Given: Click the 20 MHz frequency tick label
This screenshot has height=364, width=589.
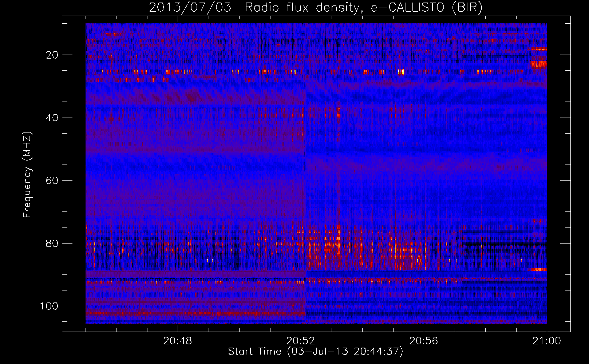Looking at the screenshot, I should pos(52,55).
